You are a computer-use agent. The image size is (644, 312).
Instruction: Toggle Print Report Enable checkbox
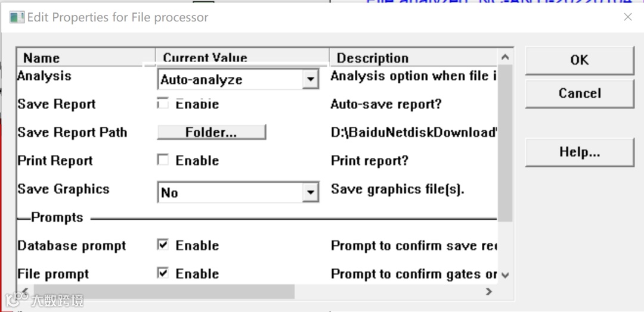pos(163,160)
